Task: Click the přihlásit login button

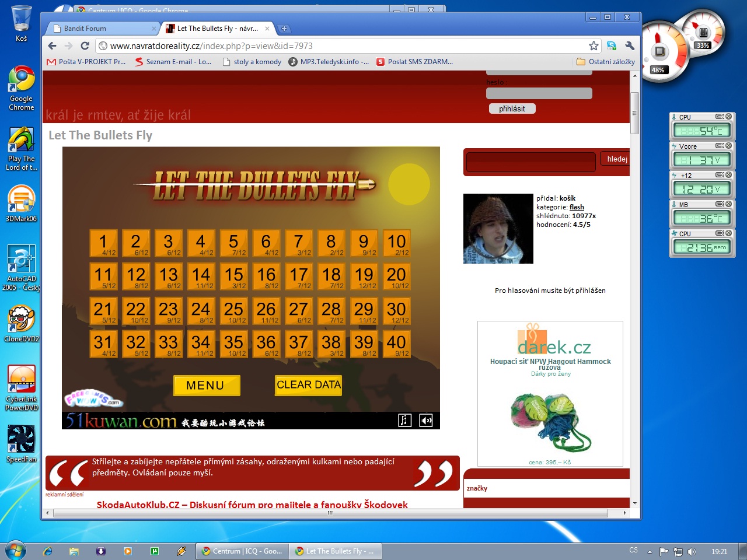Action: pos(512,108)
